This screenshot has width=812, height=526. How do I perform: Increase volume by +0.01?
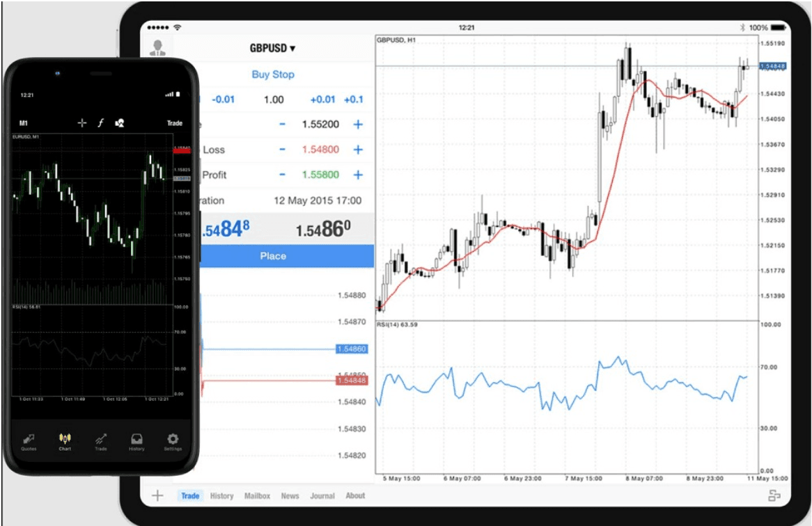pos(322,99)
